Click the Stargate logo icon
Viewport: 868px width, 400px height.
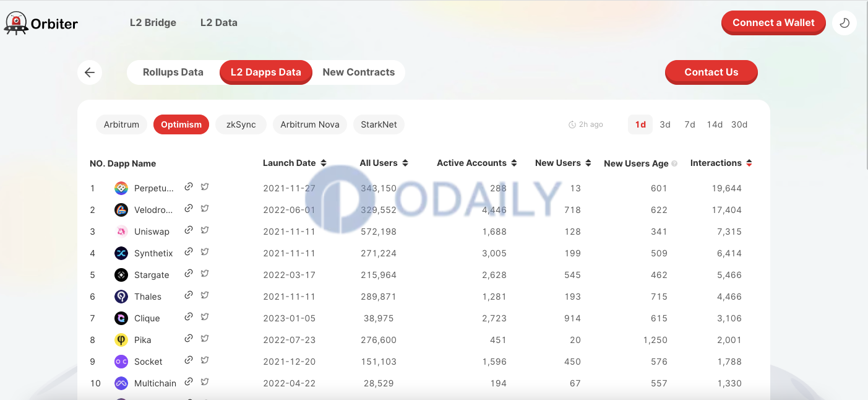point(121,275)
